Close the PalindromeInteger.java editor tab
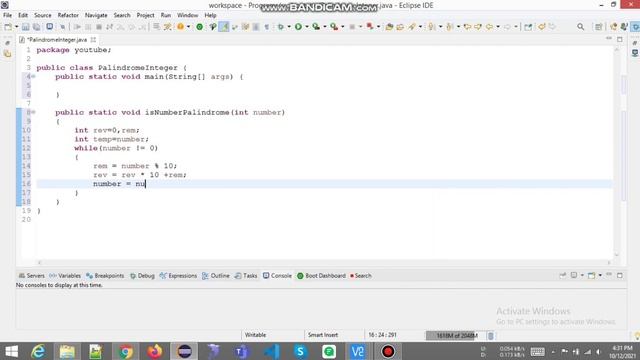The width and height of the screenshot is (640, 360). click(x=93, y=40)
